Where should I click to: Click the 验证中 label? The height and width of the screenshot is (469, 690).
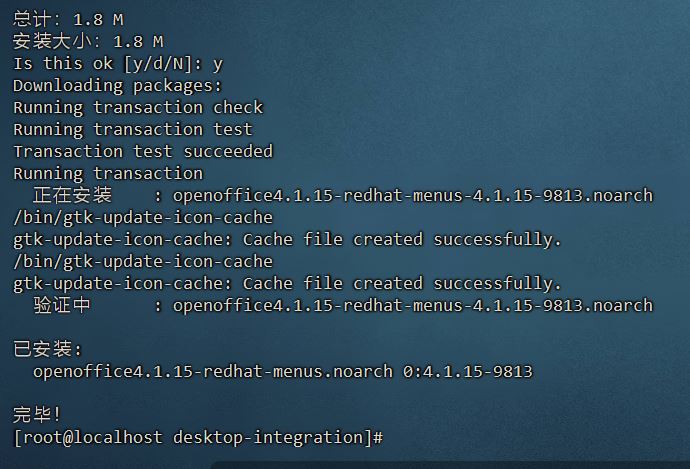(x=62, y=305)
